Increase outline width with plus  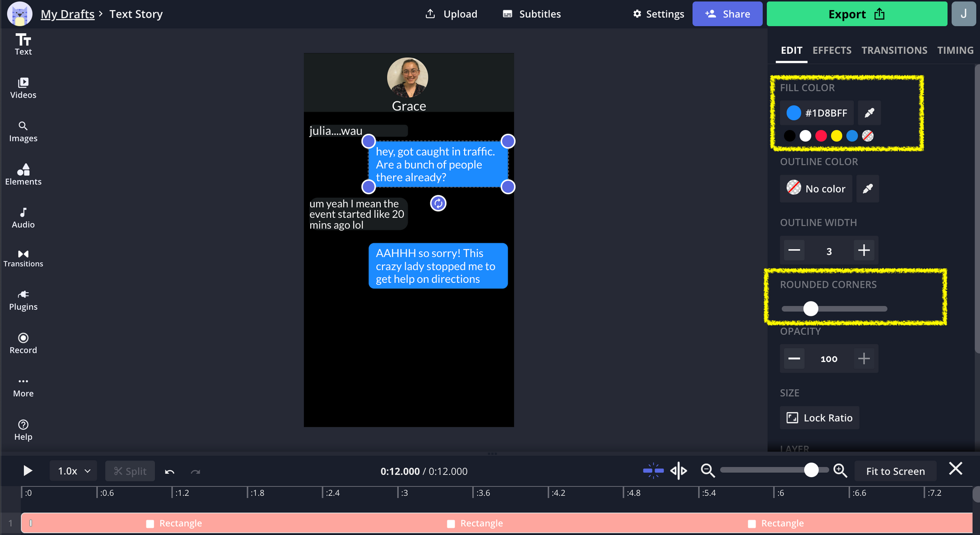pyautogui.click(x=864, y=251)
